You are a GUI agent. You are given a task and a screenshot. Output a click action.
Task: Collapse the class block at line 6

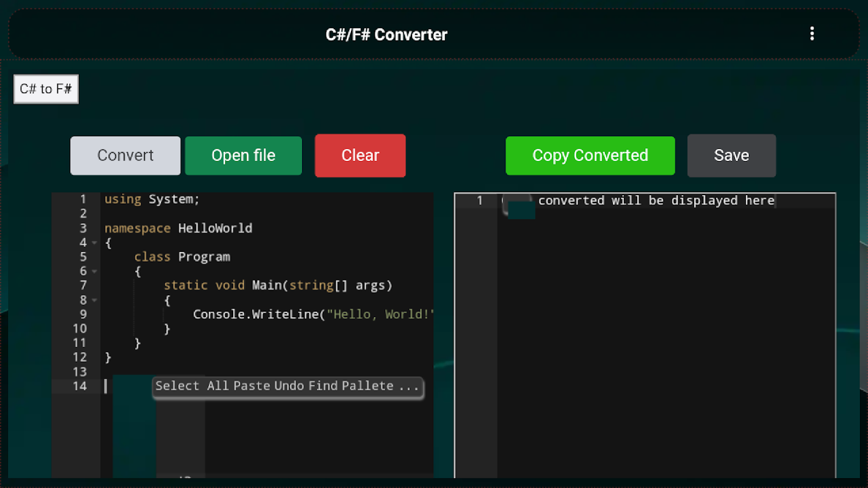[95, 271]
